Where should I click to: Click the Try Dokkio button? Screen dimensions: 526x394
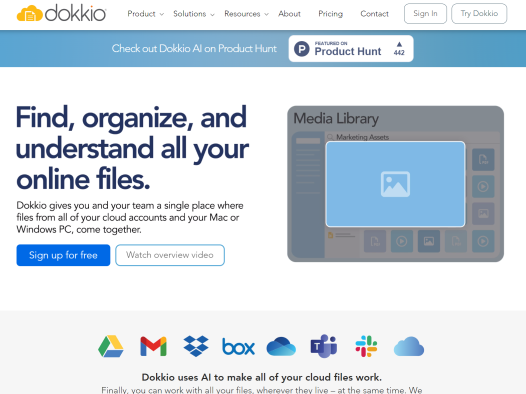(479, 13)
